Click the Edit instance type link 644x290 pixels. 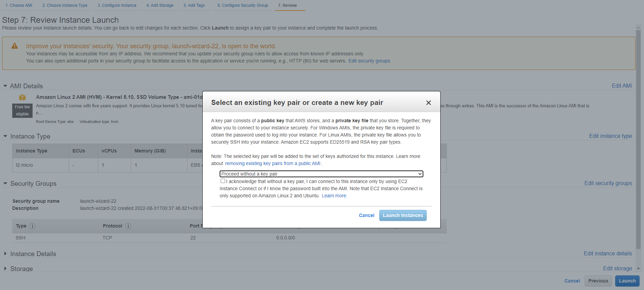pyautogui.click(x=611, y=136)
